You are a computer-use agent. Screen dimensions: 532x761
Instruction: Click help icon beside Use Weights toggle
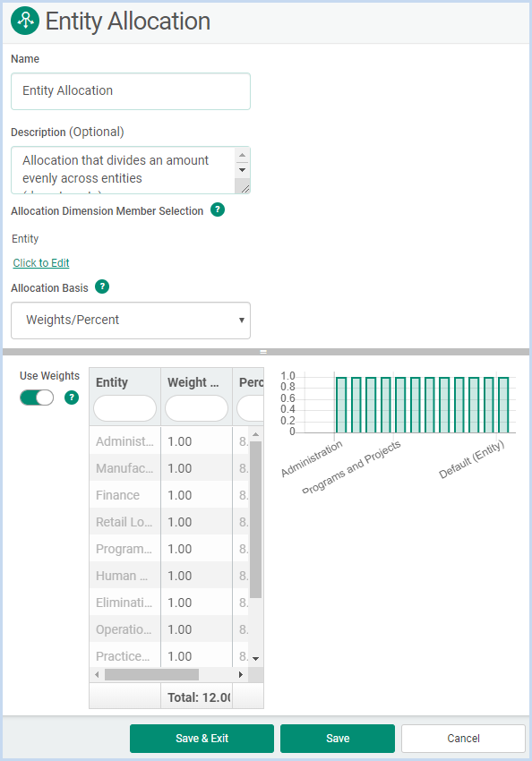72,398
